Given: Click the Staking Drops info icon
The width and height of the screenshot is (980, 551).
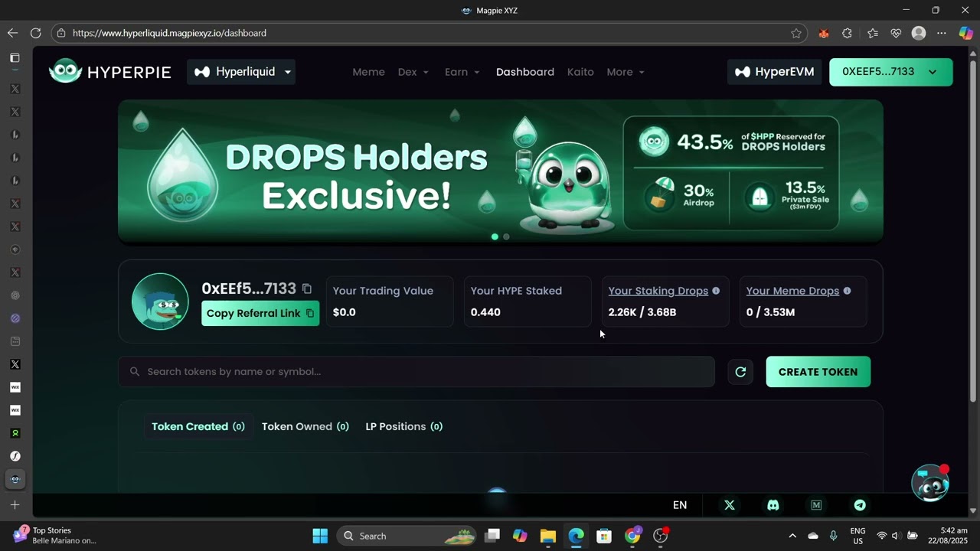Looking at the screenshot, I should click(x=716, y=291).
